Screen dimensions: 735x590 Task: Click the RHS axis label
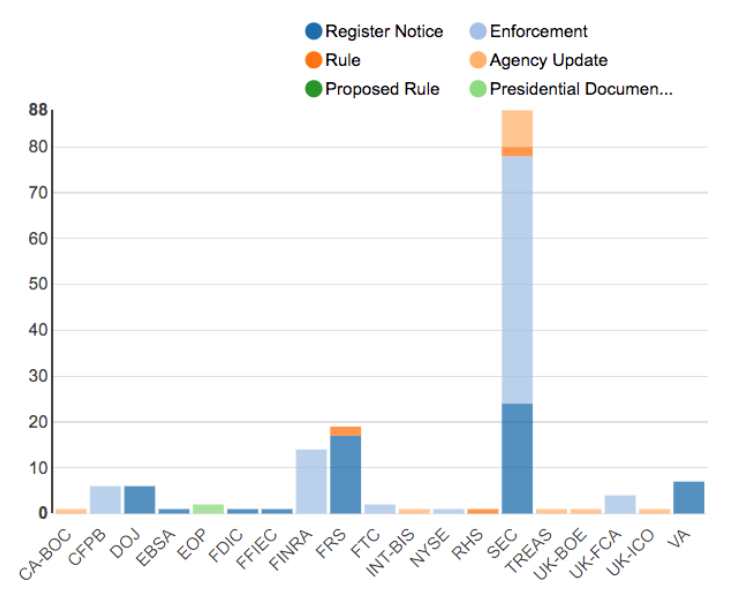(x=467, y=544)
